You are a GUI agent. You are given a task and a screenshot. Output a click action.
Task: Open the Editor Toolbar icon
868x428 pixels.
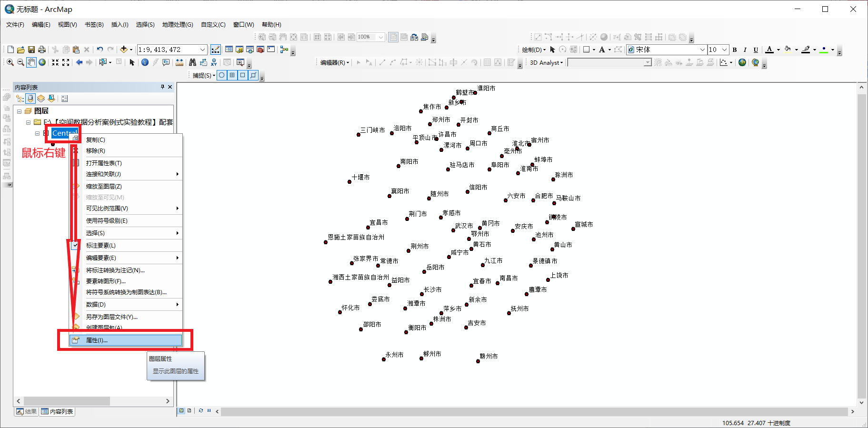pos(216,50)
